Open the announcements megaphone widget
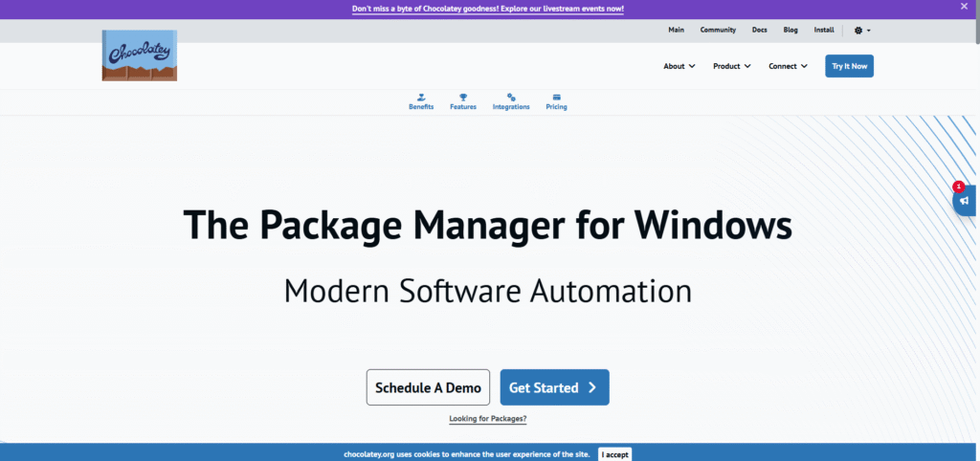This screenshot has width=980, height=461. point(965,201)
